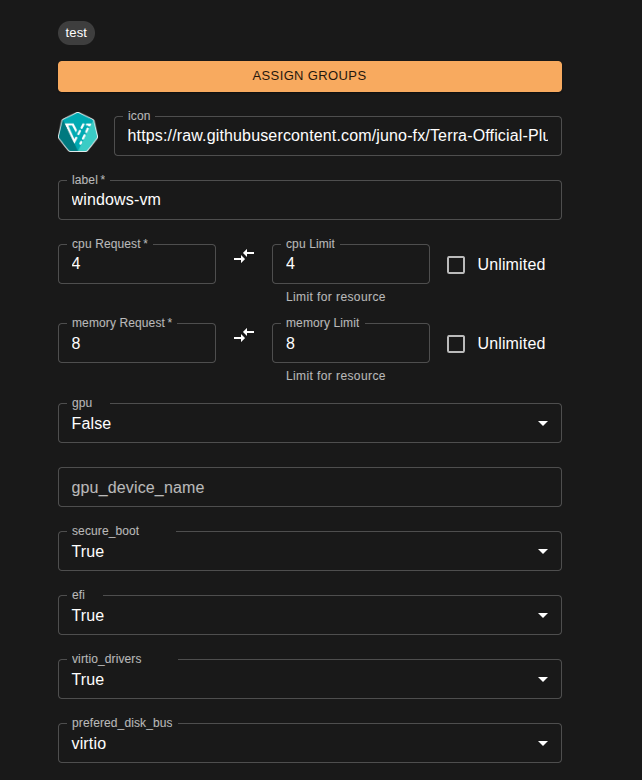Screen dimensions: 642x780
Task: Focus the icon URL input field
Action: [x=337, y=136]
